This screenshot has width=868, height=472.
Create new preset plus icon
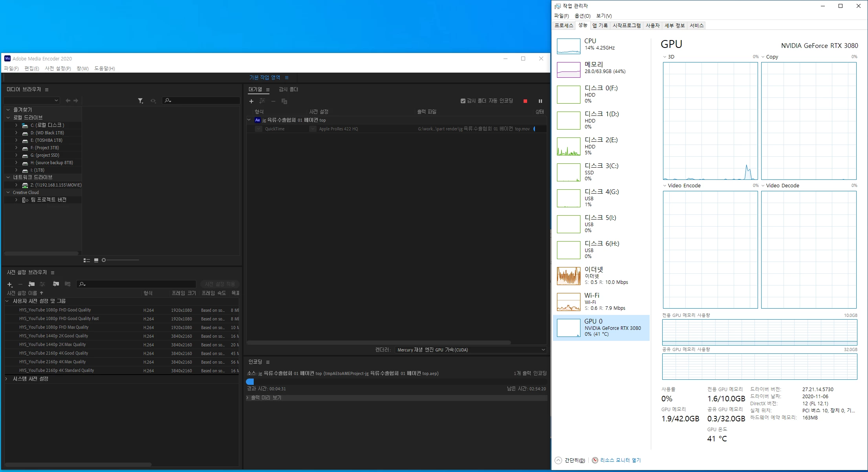click(10, 284)
